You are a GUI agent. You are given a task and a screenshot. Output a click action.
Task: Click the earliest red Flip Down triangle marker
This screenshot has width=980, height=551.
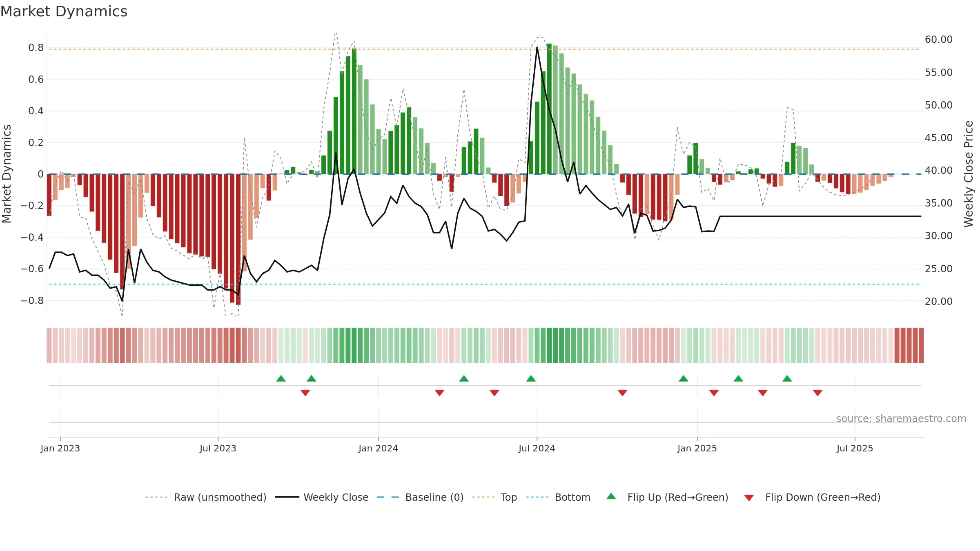tap(305, 393)
